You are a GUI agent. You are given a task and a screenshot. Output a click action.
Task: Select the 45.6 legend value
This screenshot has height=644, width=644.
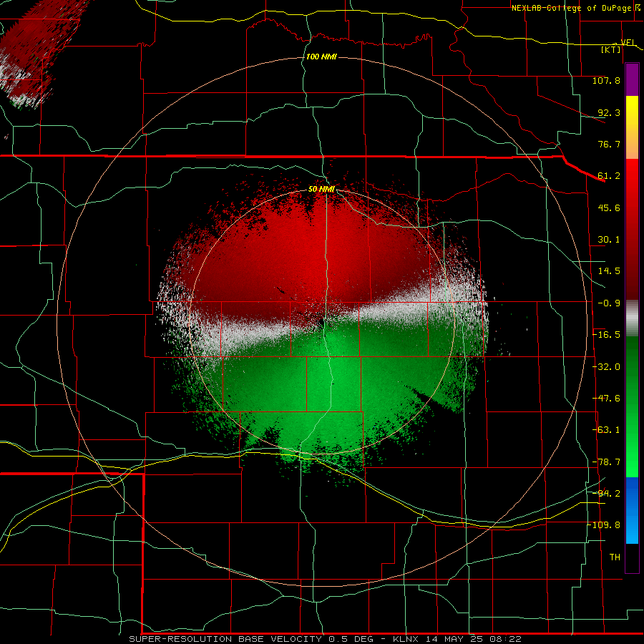pyautogui.click(x=609, y=208)
